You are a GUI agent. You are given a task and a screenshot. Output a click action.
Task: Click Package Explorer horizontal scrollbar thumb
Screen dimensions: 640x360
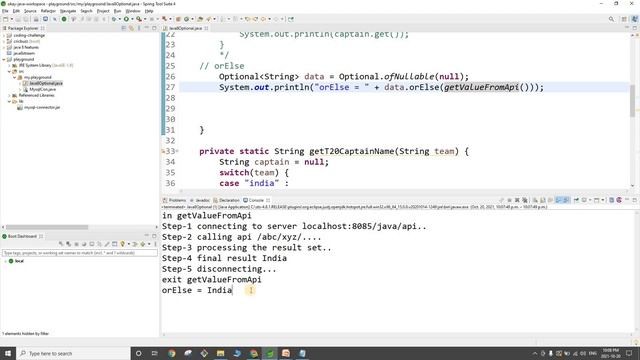tap(47, 227)
